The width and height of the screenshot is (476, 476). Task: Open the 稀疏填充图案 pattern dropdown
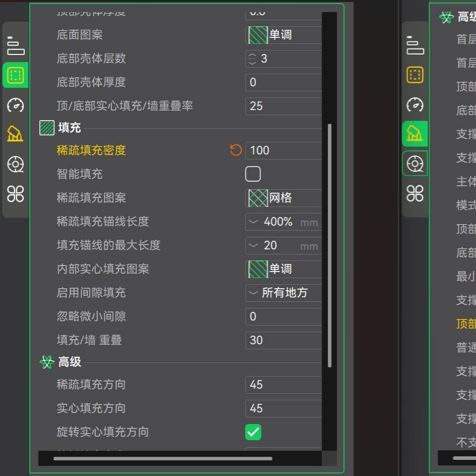[284, 198]
